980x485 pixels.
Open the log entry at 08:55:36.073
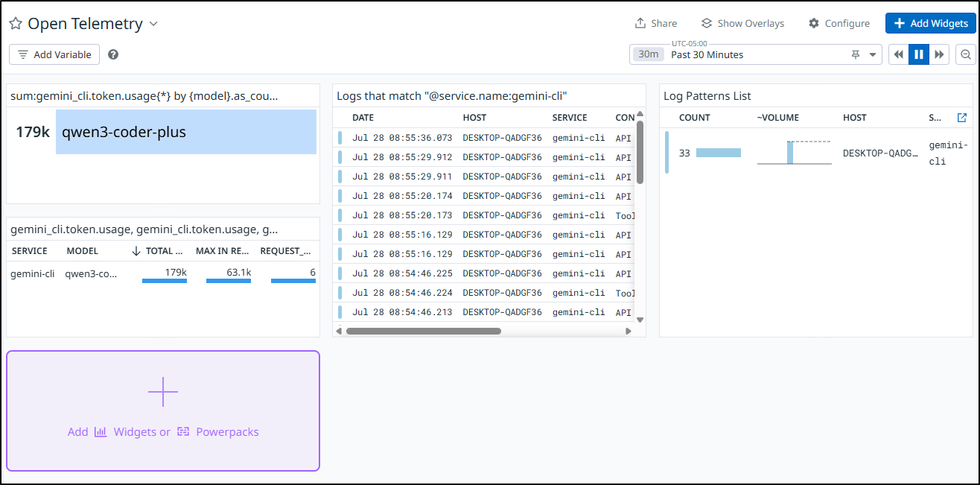(x=484, y=138)
